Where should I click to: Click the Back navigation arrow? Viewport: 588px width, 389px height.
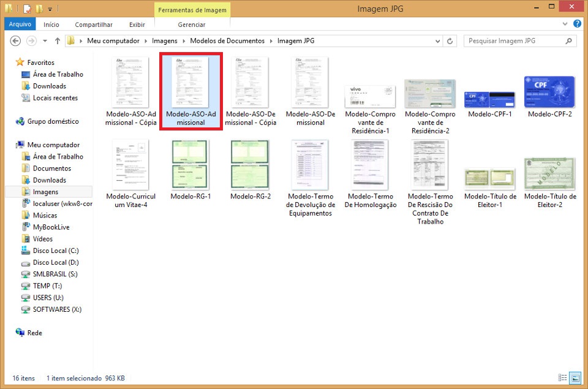(16, 41)
